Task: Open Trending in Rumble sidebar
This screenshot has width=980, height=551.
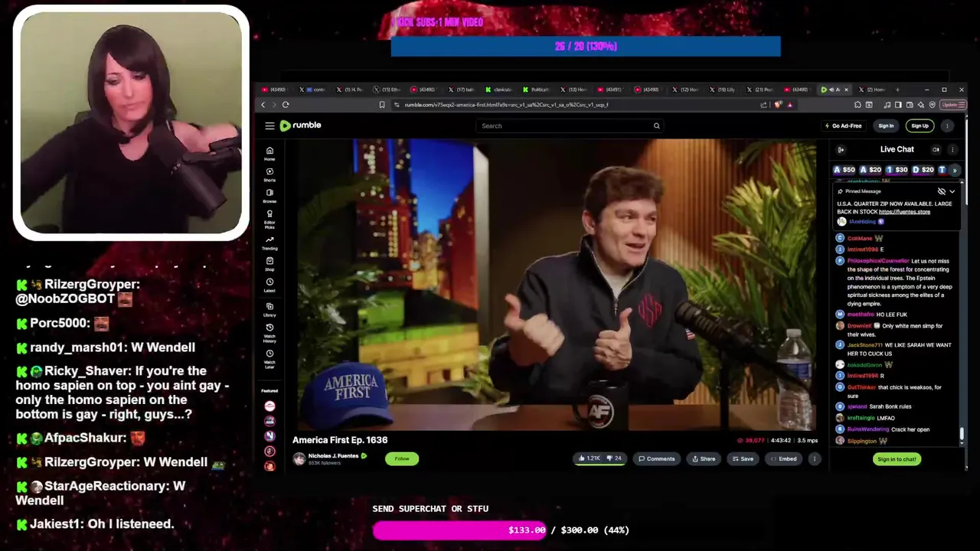Action: (269, 243)
